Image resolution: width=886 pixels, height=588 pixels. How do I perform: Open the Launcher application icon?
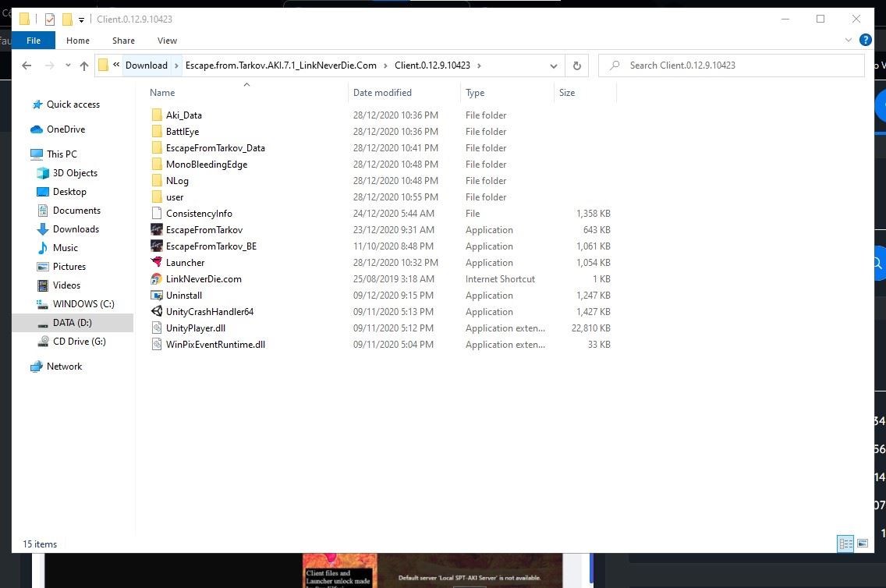pos(158,263)
